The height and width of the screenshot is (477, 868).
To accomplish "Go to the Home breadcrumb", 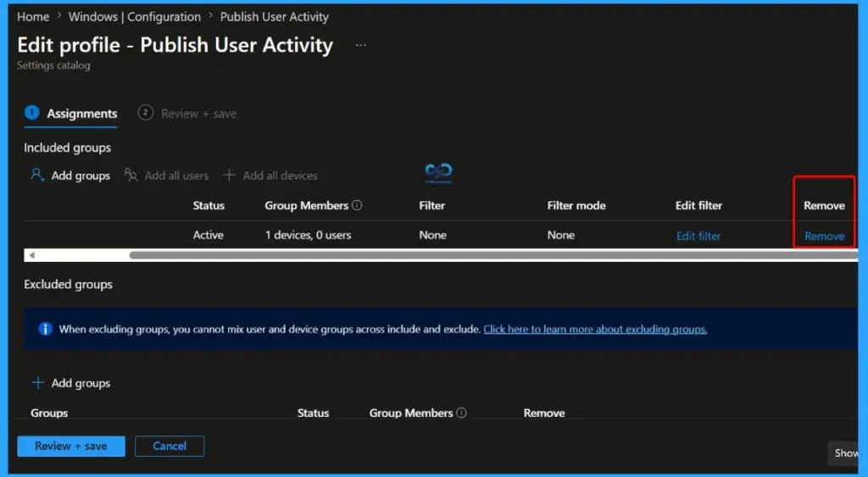I will pos(33,17).
